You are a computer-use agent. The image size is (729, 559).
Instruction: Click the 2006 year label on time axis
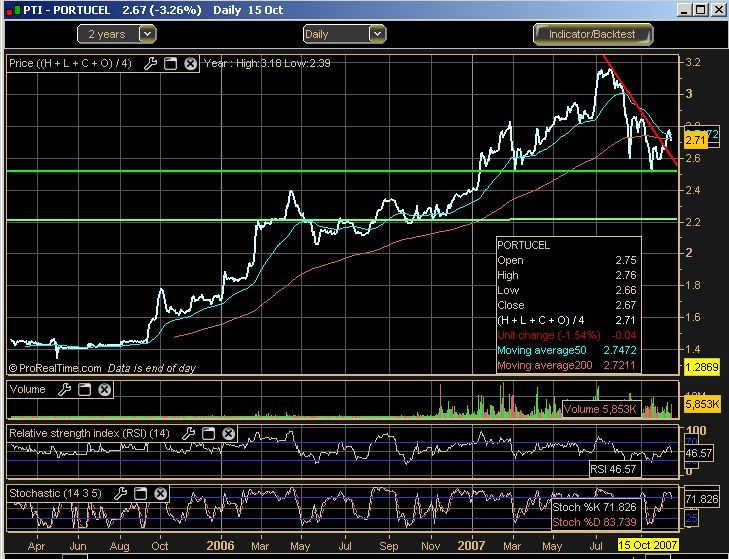point(220,545)
